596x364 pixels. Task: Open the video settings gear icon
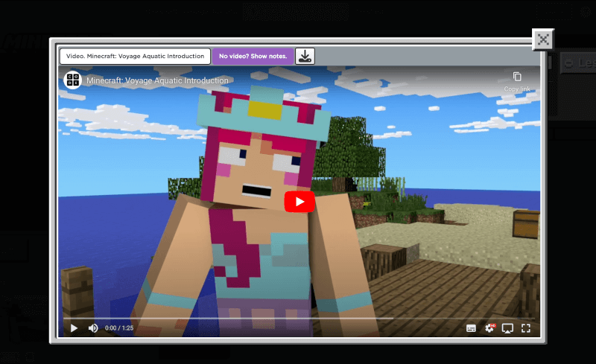click(x=490, y=328)
